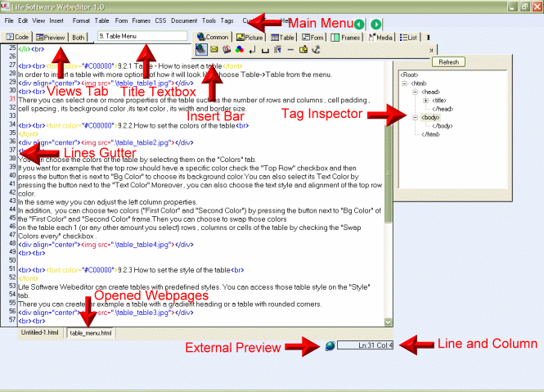Image resolution: width=544 pixels, height=392 pixels.
Task: Click the Ln:31 Col:4 status field
Action: coord(366,345)
